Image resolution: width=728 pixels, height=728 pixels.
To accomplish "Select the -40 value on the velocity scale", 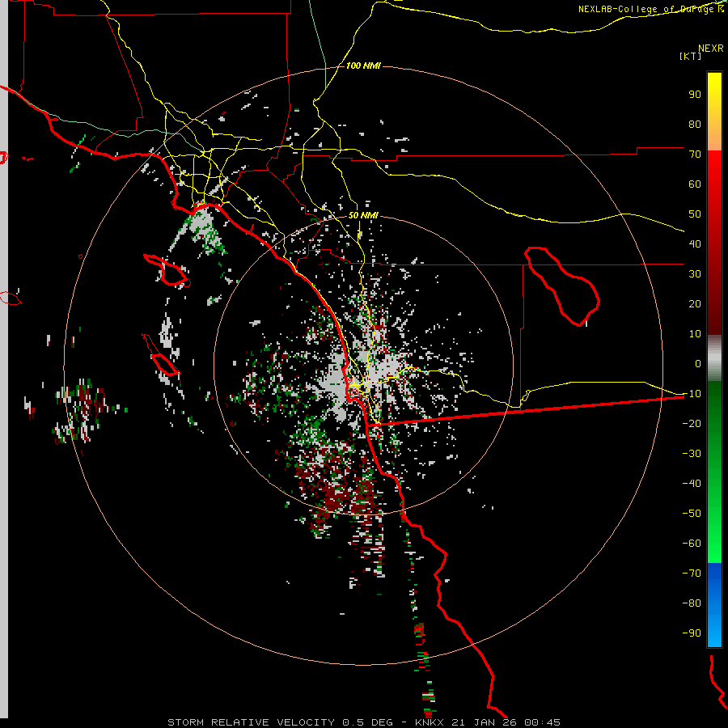I will pyautogui.click(x=692, y=484).
